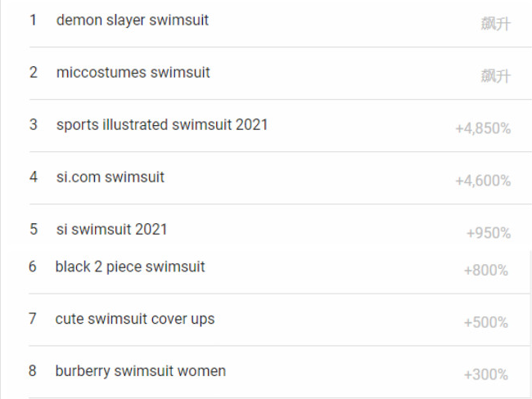
Task: Click the +4,850% growth value
Action: pyautogui.click(x=483, y=128)
